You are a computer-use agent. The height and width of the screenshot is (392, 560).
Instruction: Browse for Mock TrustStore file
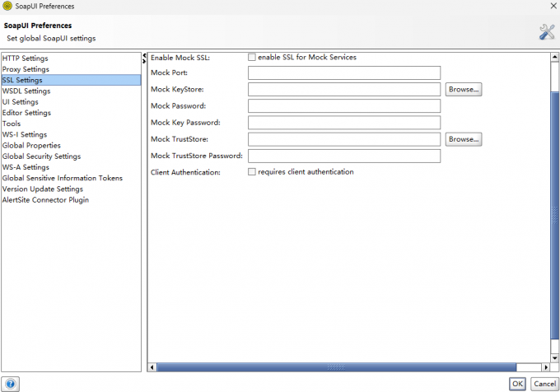pyautogui.click(x=464, y=139)
